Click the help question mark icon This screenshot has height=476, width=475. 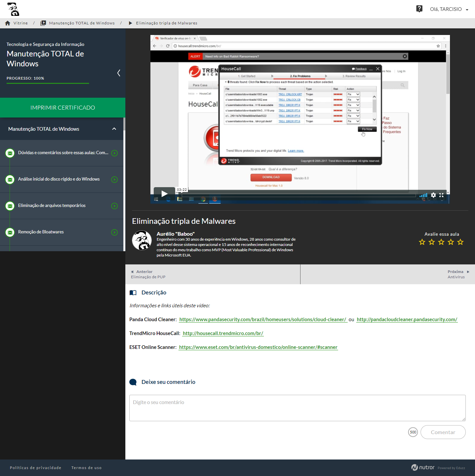pos(419,9)
